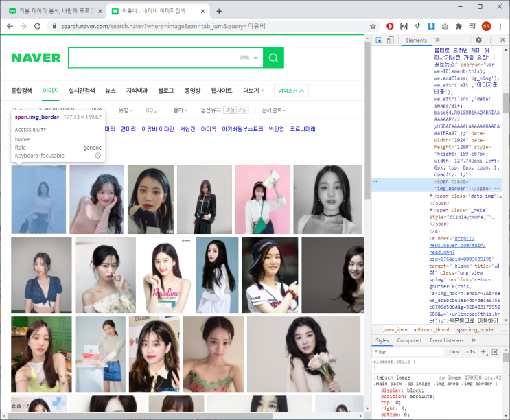The width and height of the screenshot is (510, 420).
Task: Switch to the 기본 데이터 분석 tab
Action: click(56, 11)
